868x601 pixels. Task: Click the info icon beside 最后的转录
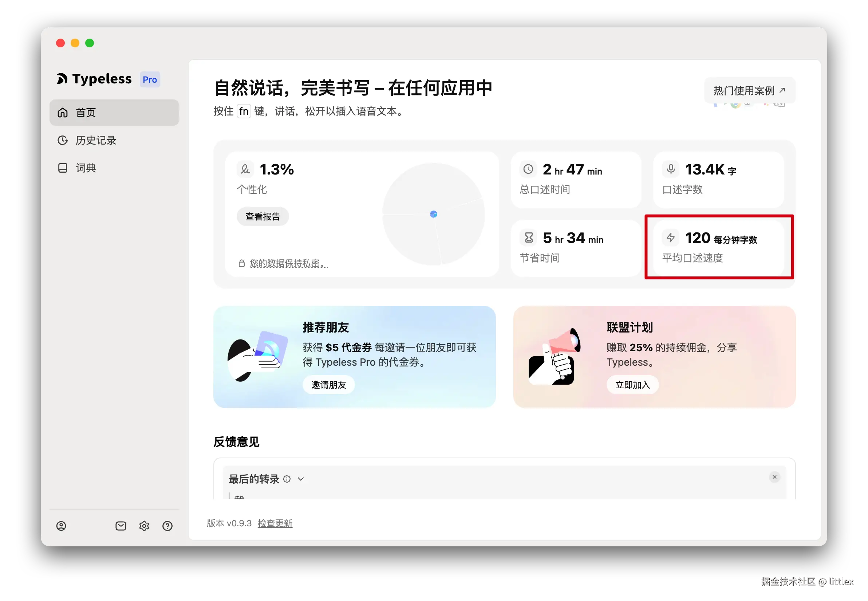tap(287, 479)
